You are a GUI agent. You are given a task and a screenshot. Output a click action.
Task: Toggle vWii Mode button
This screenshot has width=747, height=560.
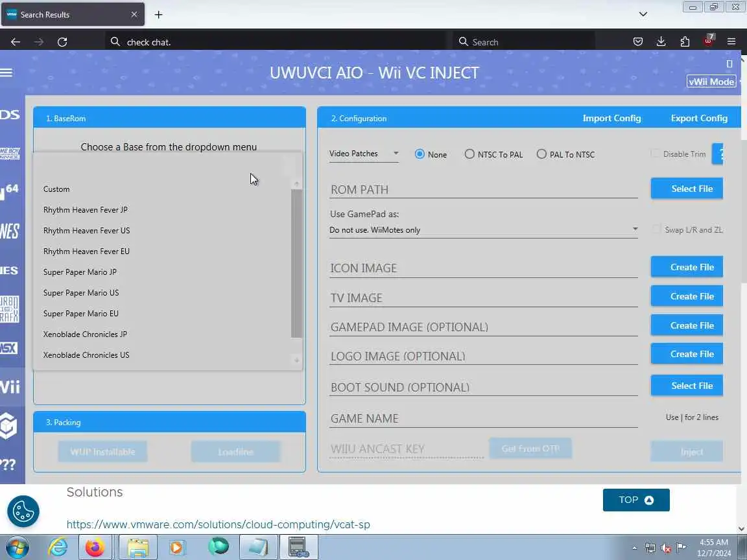point(711,82)
